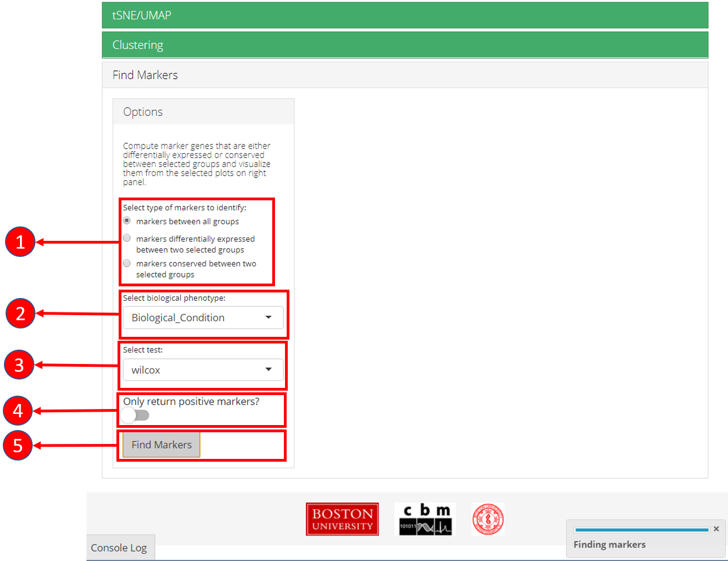
Task: Select 'markers between all groups' radio option
Action: click(x=127, y=221)
